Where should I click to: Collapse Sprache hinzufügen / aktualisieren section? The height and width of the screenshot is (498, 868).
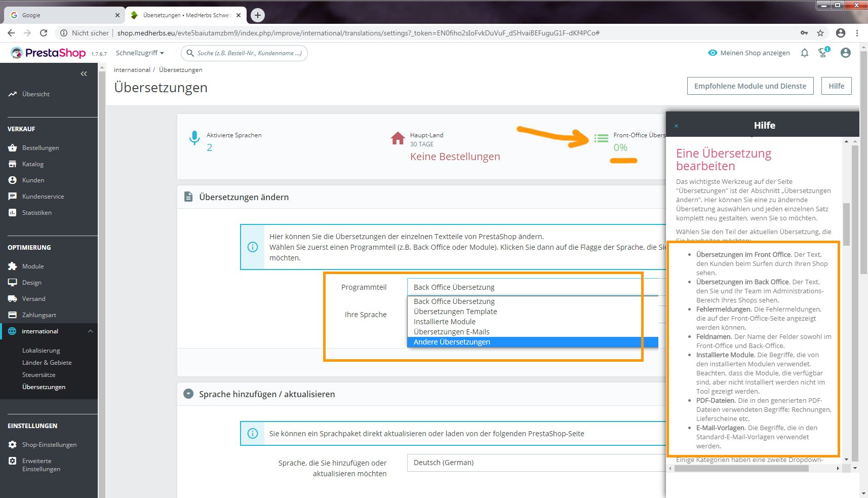[x=188, y=394]
